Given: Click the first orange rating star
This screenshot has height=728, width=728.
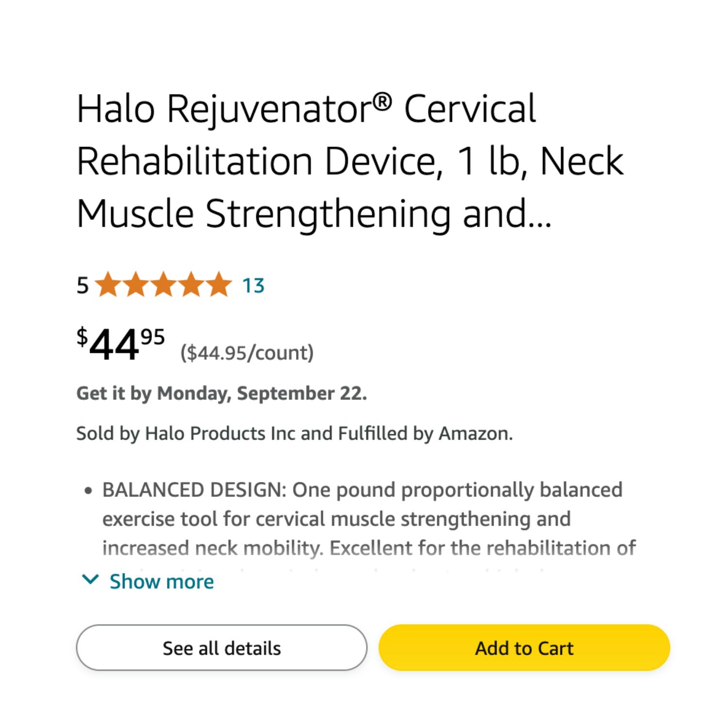Looking at the screenshot, I should pyautogui.click(x=108, y=284).
